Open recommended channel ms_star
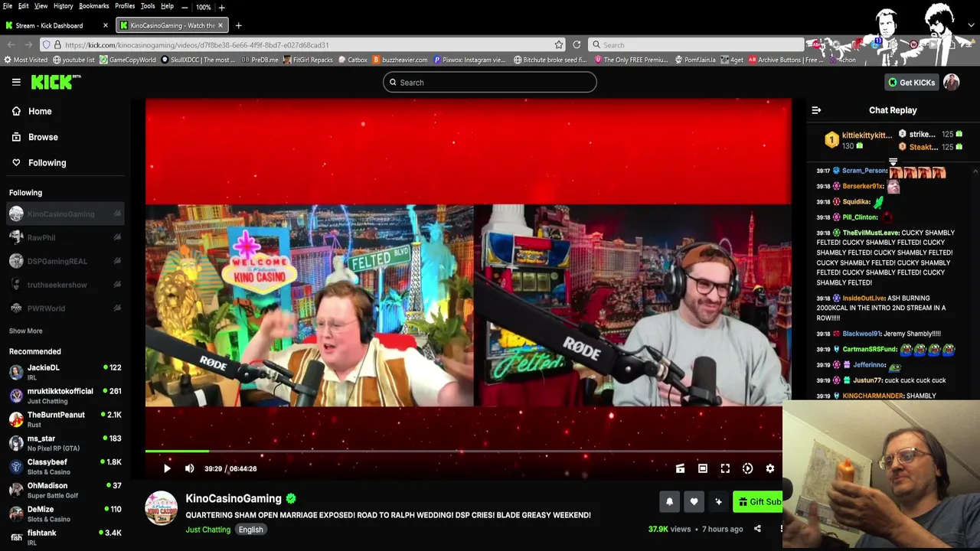This screenshot has width=980, height=551. tap(65, 443)
